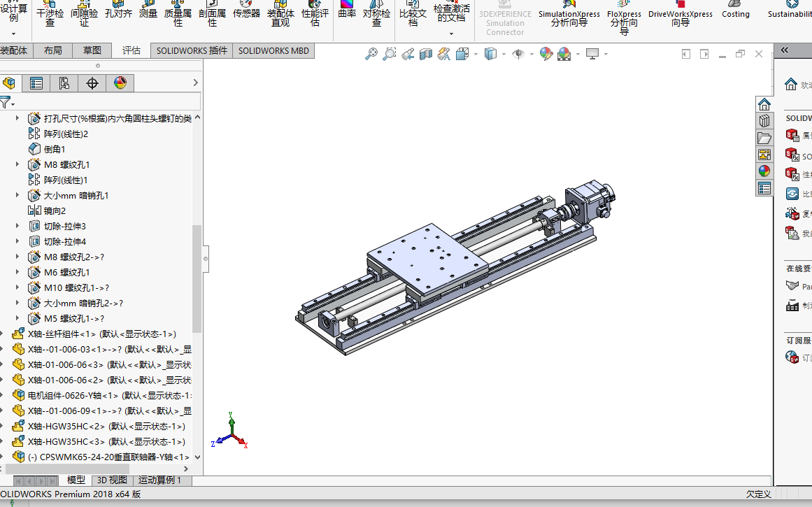
Task: Open the DimXpertManager crosshair tab
Action: [92, 83]
